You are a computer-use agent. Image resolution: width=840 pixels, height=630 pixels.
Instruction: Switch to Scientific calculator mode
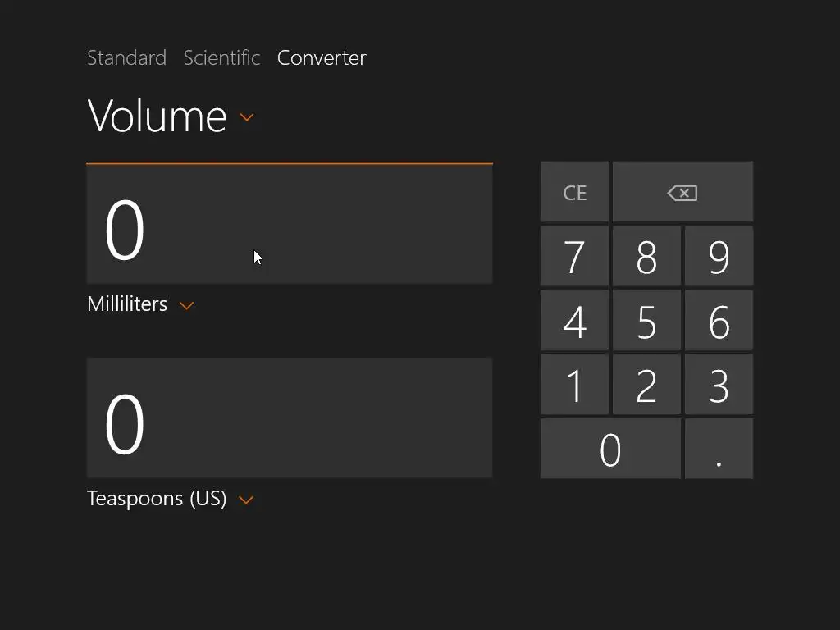(221, 57)
